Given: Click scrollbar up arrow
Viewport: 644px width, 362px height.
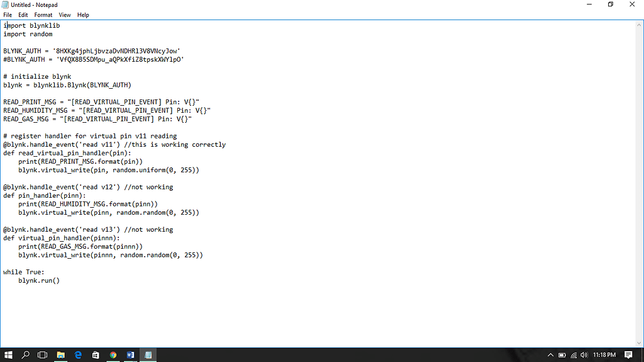Looking at the screenshot, I should tap(639, 25).
